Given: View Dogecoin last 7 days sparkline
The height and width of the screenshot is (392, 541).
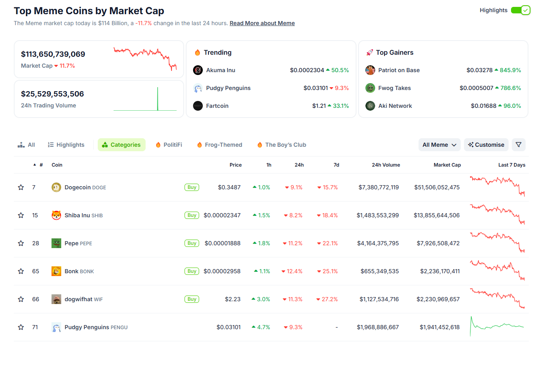Looking at the screenshot, I should pyautogui.click(x=498, y=186).
